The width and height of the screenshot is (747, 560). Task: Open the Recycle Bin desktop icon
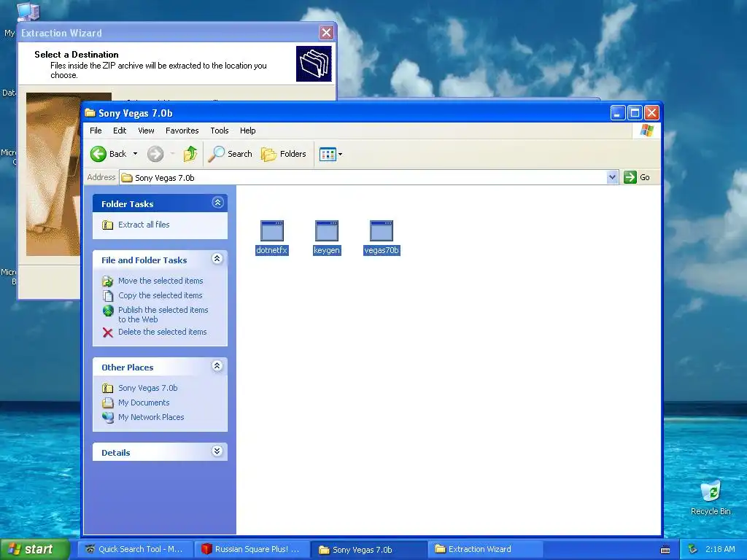coord(711,497)
